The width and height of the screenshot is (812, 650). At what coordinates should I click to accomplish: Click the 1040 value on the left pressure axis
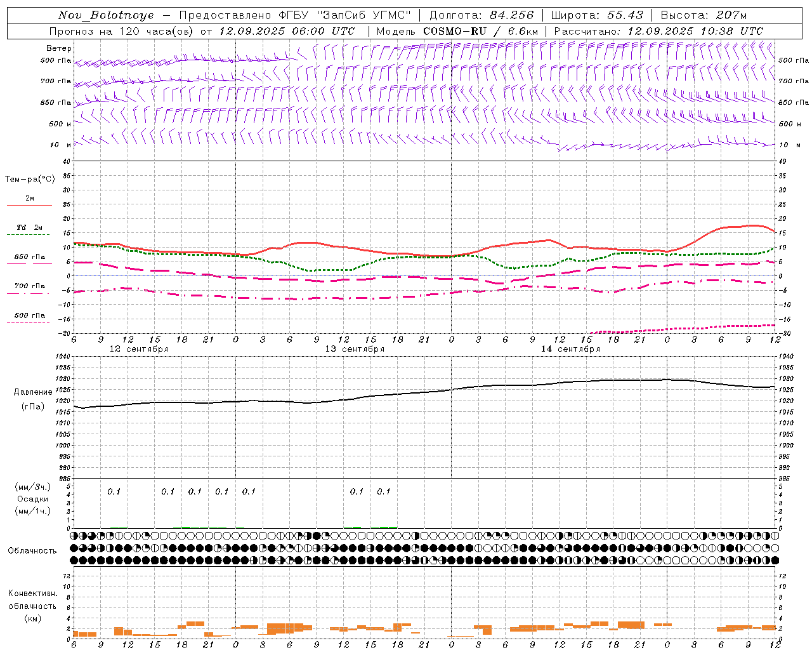[x=63, y=357]
